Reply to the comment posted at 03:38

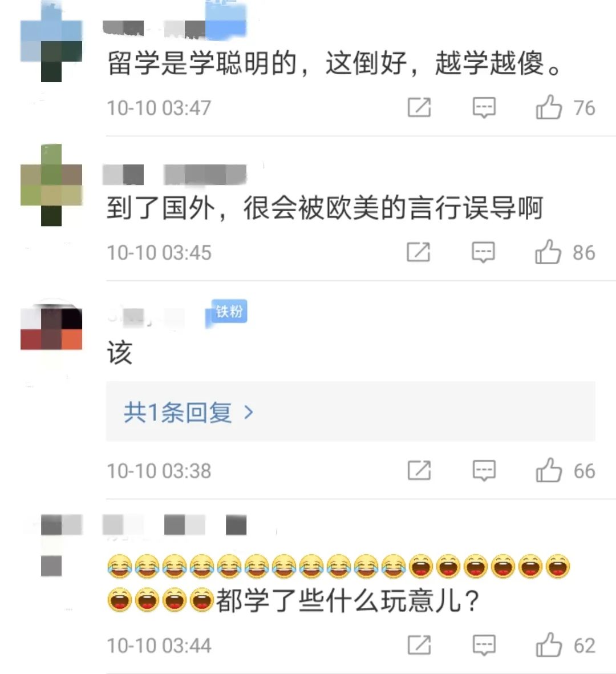tap(484, 470)
